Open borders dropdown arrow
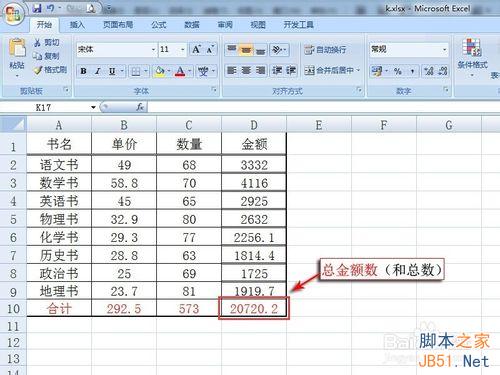The image size is (500, 375). [146, 71]
